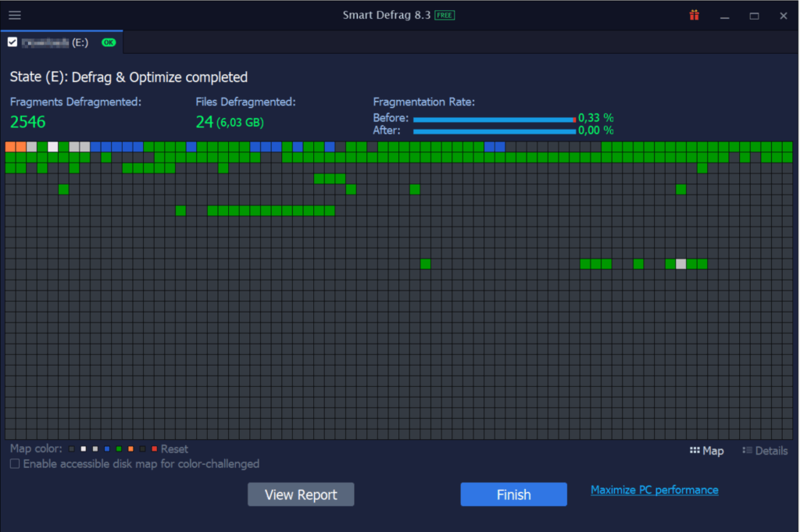Screen dimensions: 800x532
Task: Click the files value 24 (6,03 GB)
Action: point(230,122)
